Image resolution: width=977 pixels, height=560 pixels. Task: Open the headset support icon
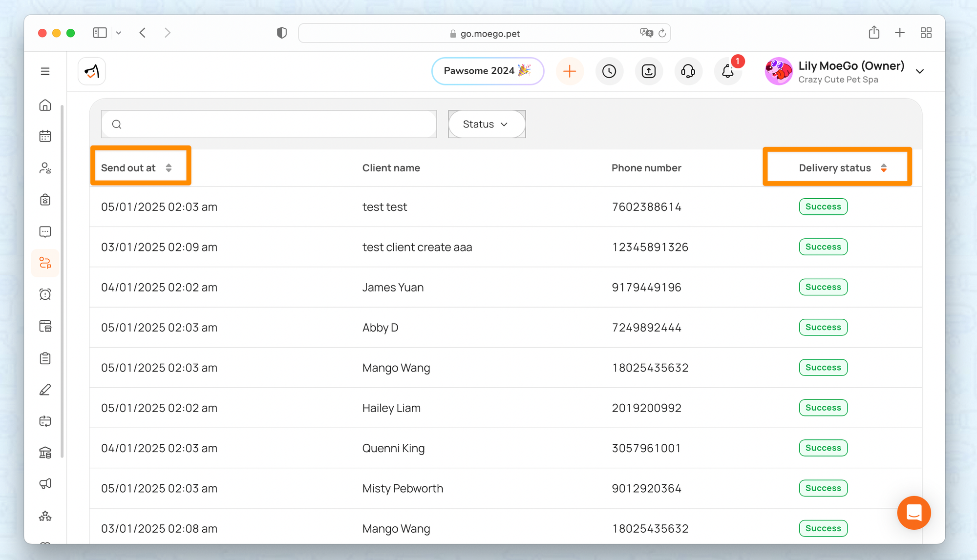(688, 71)
